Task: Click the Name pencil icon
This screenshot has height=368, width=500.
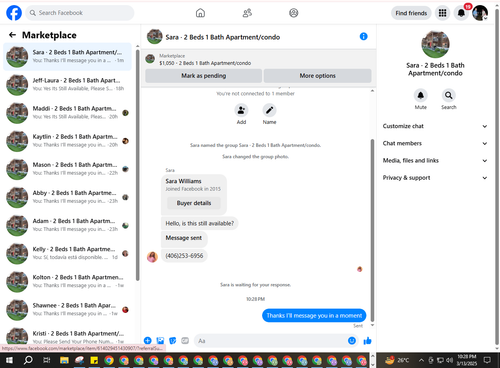Action: [269, 110]
